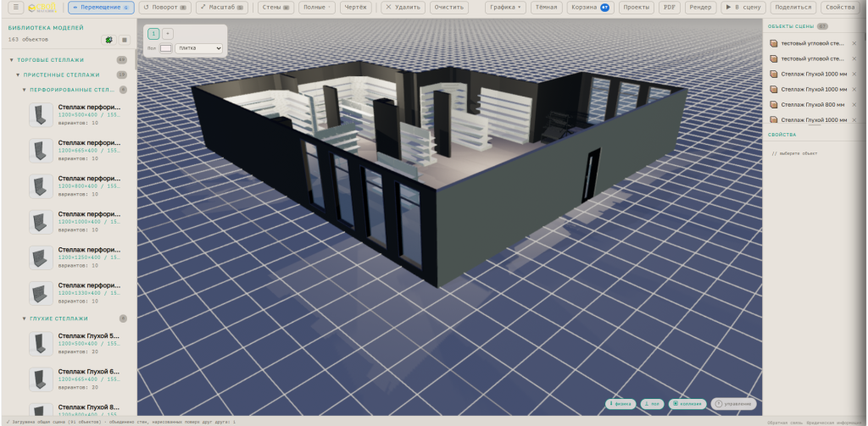Viewport: 868px width, 426px height.
Task: Switch library to grid view icon
Action: pyautogui.click(x=125, y=40)
